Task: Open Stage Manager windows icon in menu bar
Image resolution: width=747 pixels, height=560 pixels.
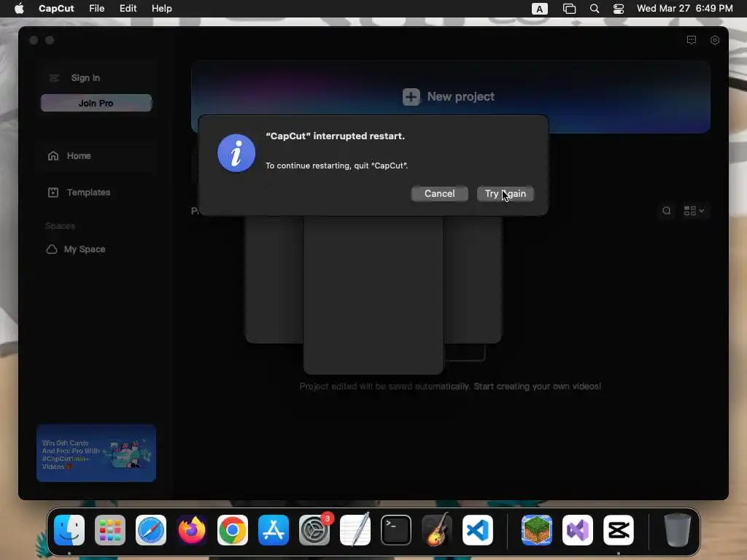Action: point(569,9)
